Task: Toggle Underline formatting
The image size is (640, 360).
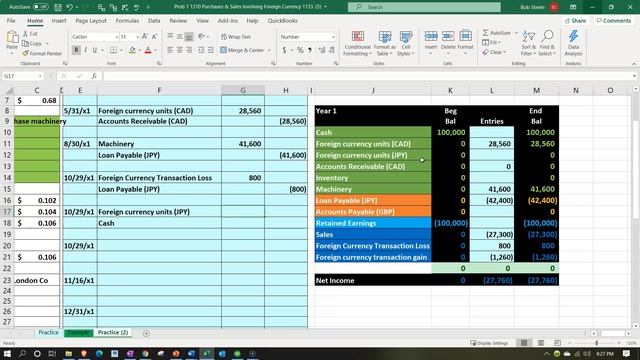Action: [95, 50]
